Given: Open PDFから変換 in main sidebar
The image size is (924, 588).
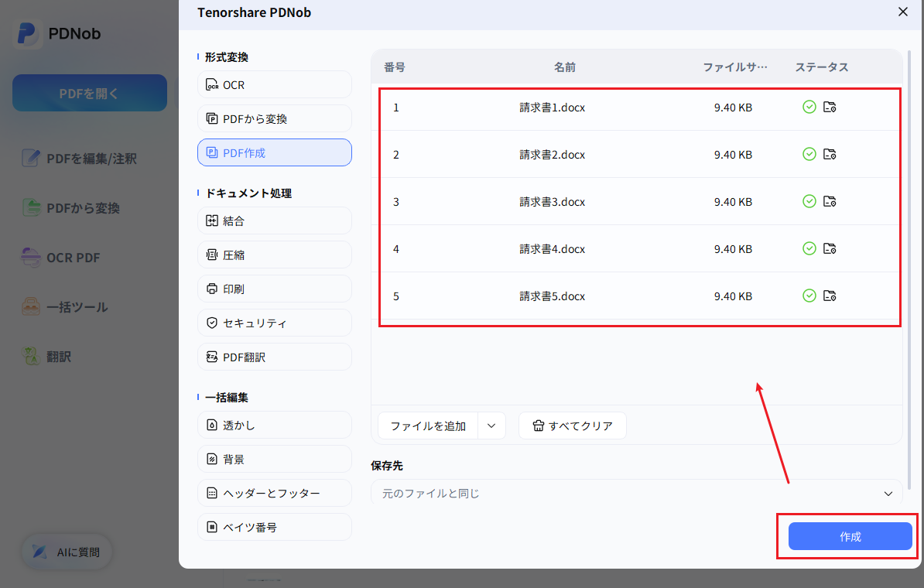Looking at the screenshot, I should 71,208.
